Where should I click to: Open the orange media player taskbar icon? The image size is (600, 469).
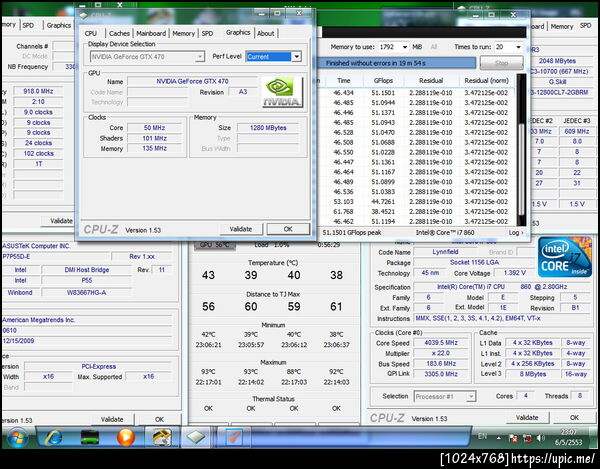(x=126, y=437)
